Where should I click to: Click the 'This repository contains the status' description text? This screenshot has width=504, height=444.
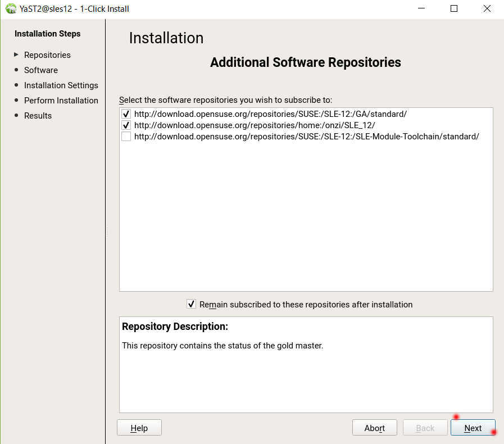click(x=223, y=346)
